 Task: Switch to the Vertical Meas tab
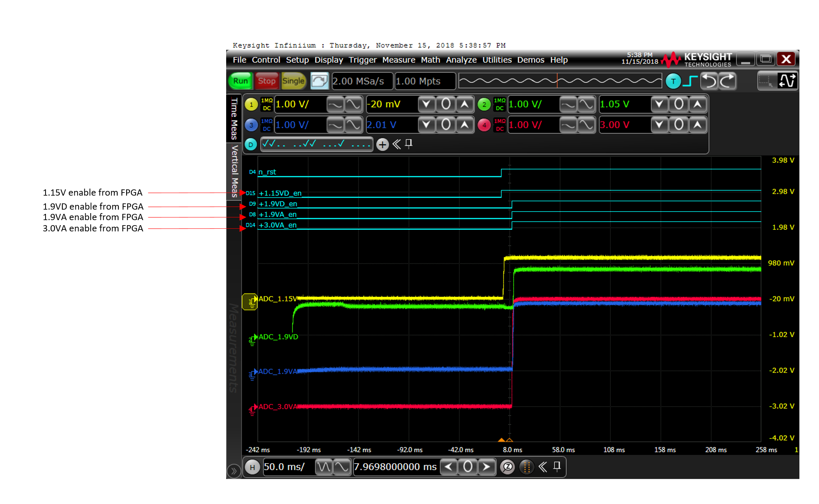[234, 171]
